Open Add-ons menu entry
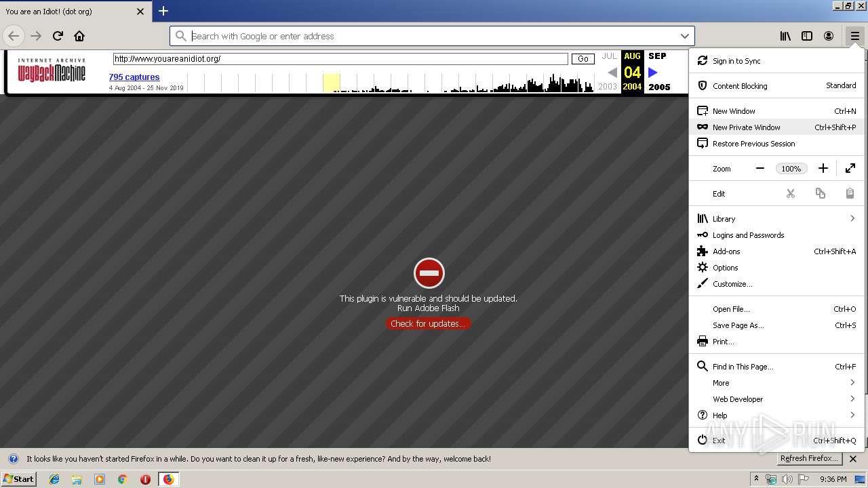 pos(776,251)
